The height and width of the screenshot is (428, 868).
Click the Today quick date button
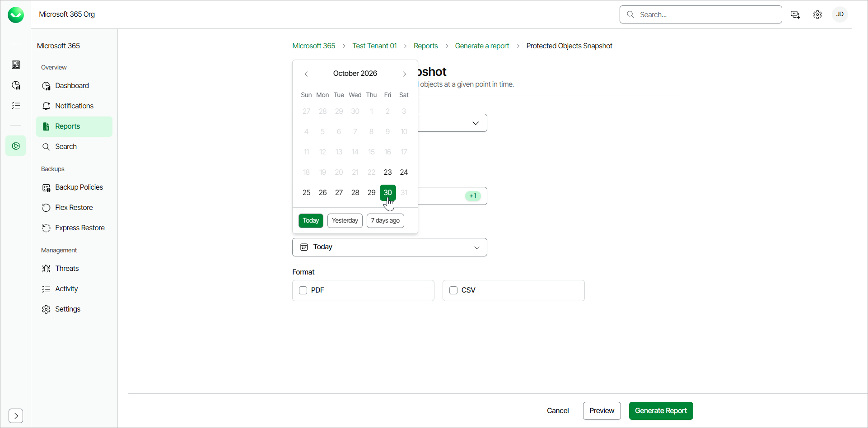(x=311, y=221)
